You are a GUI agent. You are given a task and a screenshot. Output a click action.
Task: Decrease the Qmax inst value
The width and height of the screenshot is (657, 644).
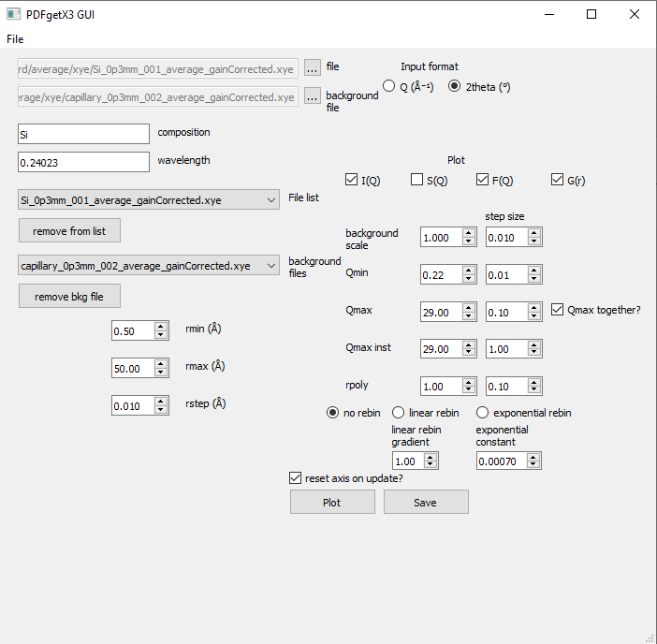(469, 353)
